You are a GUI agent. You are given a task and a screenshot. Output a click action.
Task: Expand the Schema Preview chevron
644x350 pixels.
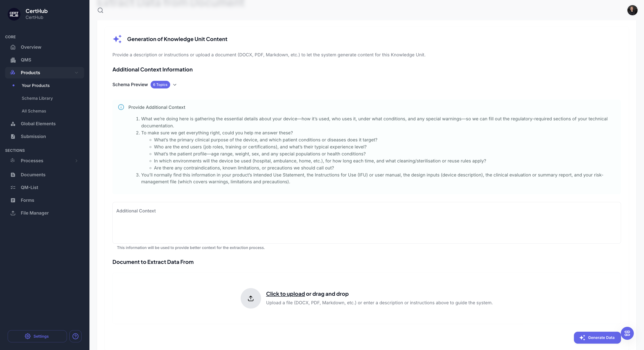tap(175, 85)
